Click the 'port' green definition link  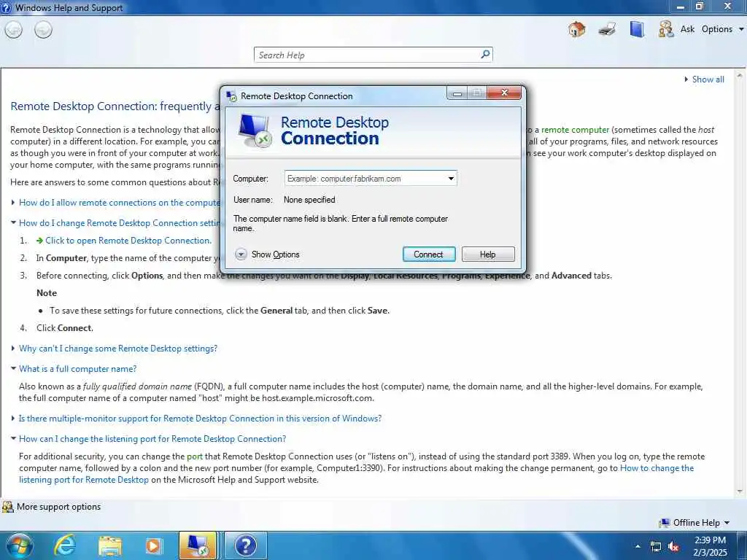point(194,456)
